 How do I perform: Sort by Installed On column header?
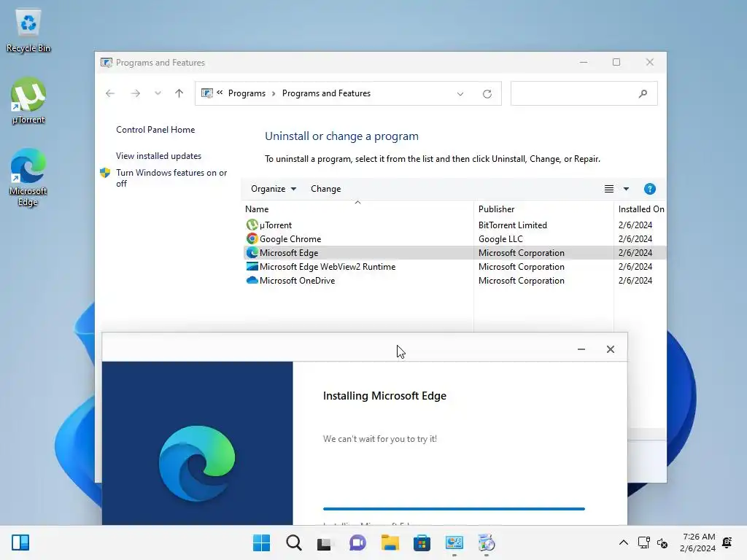(640, 209)
